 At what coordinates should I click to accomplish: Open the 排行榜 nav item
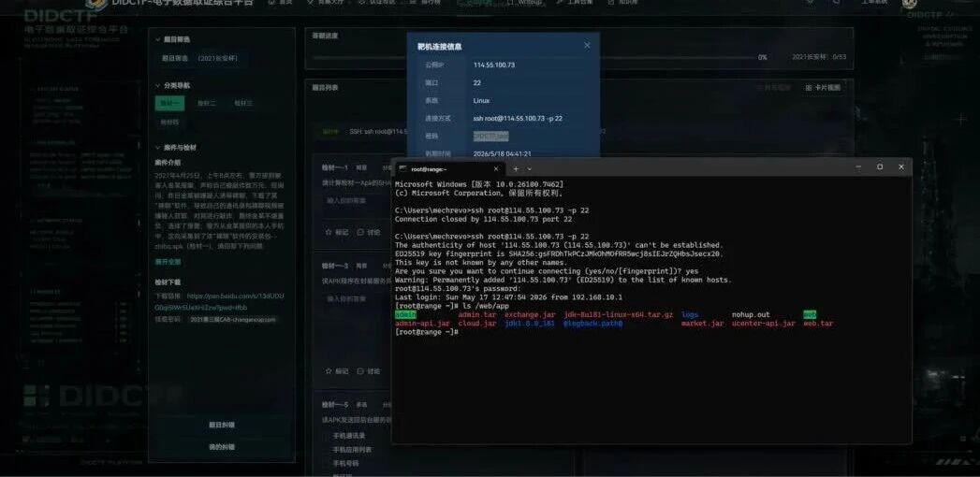424,3
